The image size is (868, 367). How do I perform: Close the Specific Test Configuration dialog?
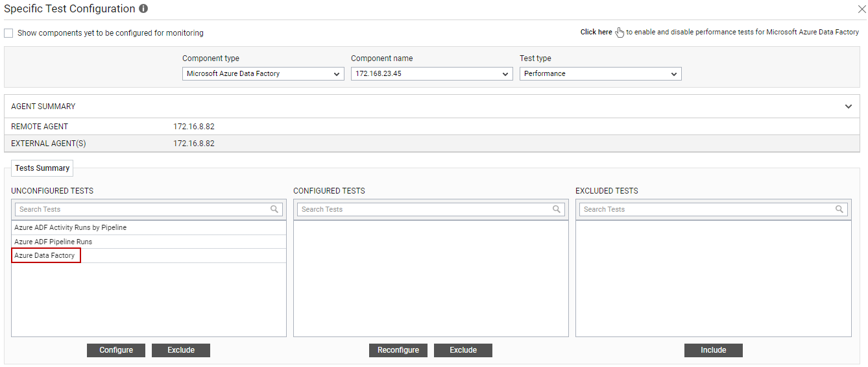862,9
